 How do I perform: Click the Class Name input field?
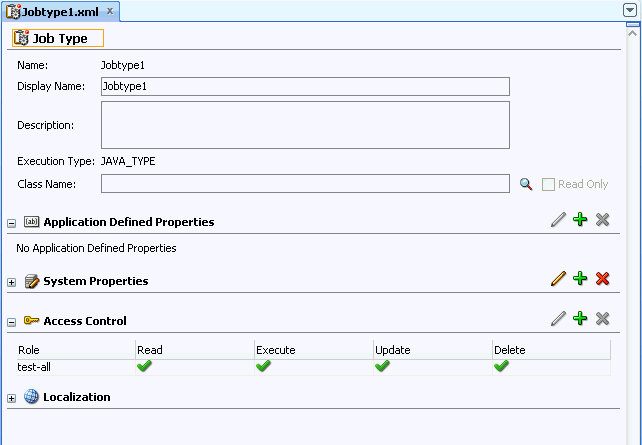[x=305, y=184]
